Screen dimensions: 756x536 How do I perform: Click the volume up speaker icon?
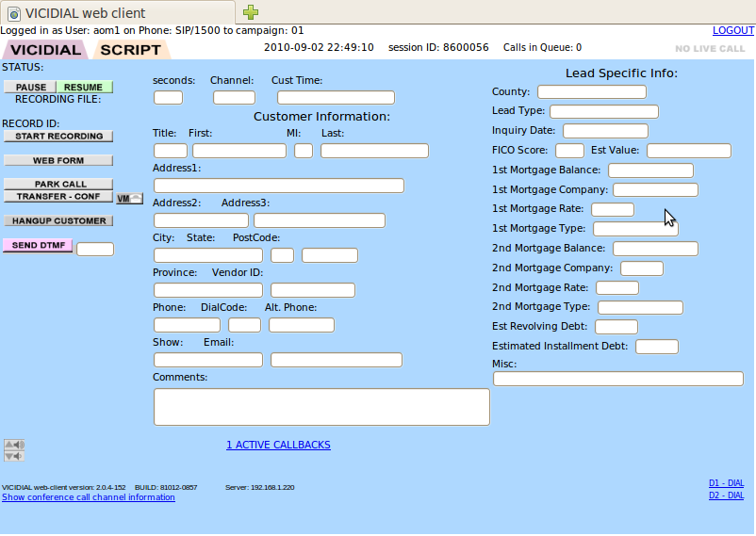coord(13,445)
